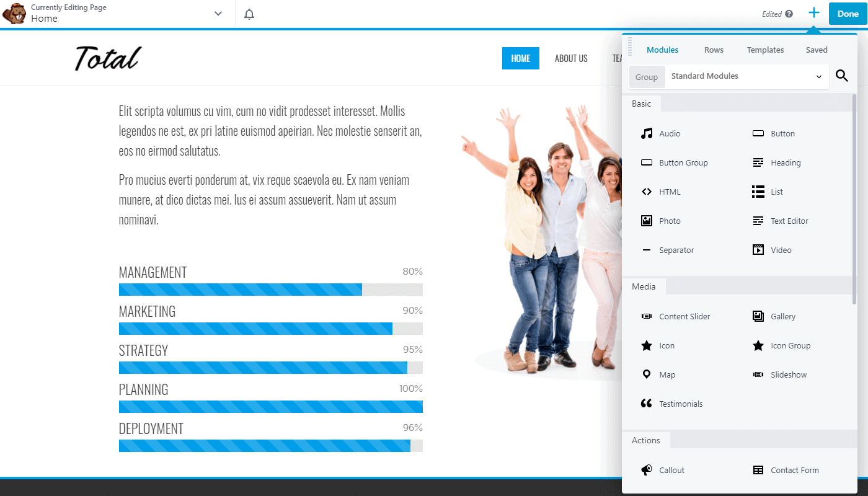The height and width of the screenshot is (496, 868).
Task: Click the Marketing progress bar
Action: pos(271,329)
